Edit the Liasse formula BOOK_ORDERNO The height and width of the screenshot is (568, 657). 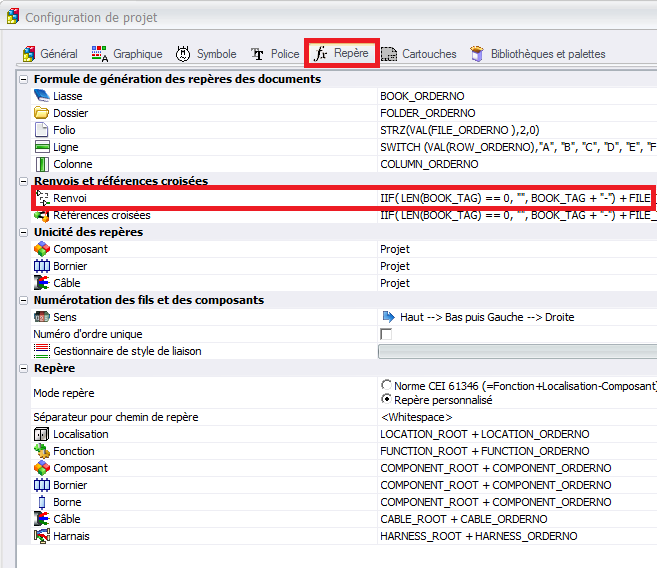(422, 96)
